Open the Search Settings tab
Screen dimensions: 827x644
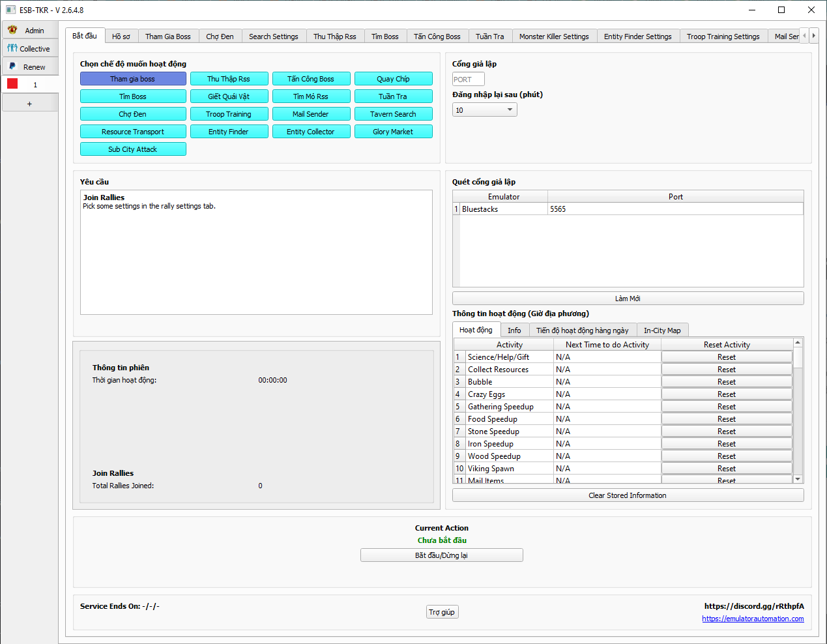pyautogui.click(x=274, y=37)
